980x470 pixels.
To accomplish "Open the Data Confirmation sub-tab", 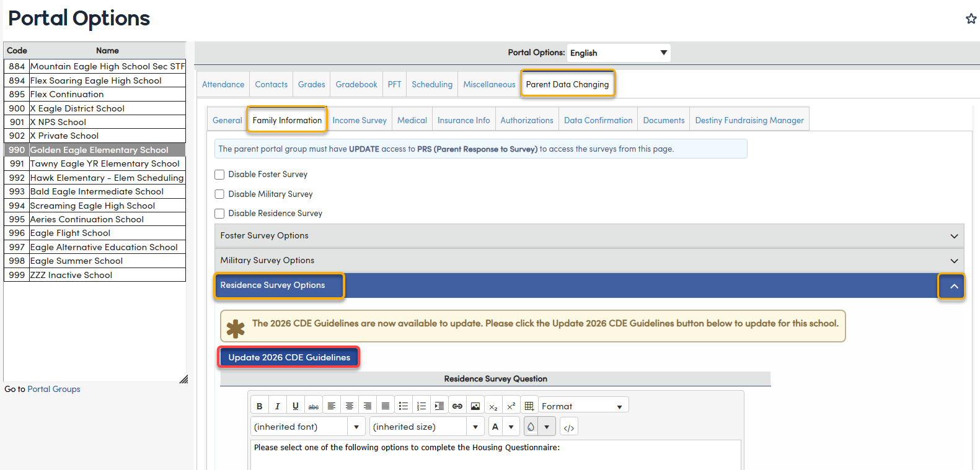I will [598, 121].
